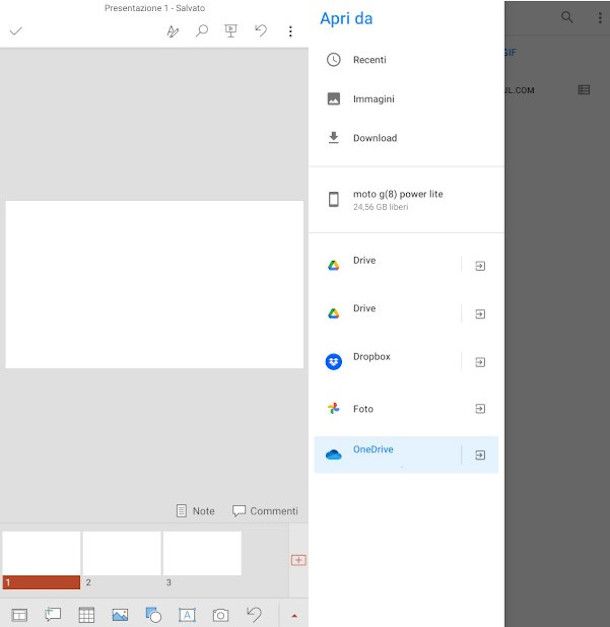Open Download folder
610x627 pixels.
pos(406,138)
